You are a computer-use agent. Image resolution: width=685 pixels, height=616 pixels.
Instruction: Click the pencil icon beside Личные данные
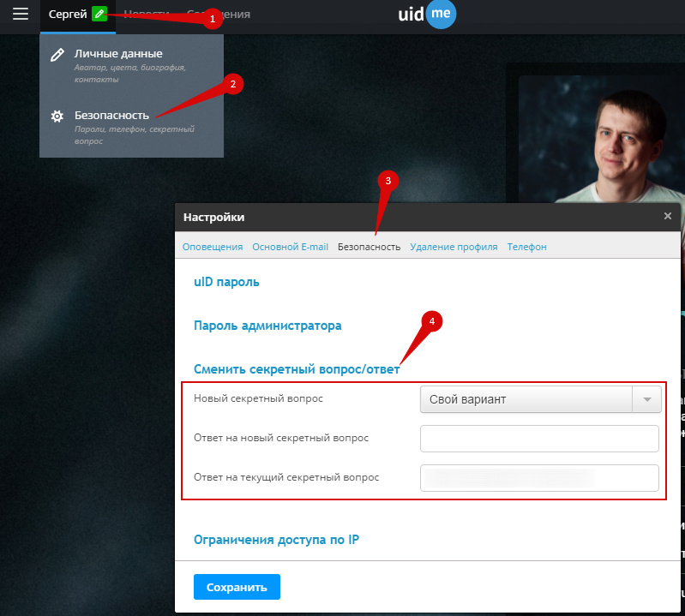[x=57, y=56]
